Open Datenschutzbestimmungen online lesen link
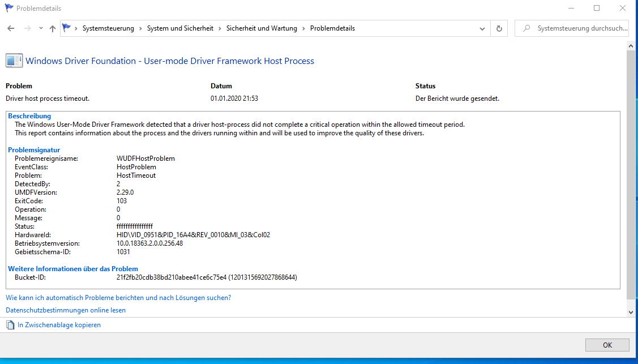The width and height of the screenshot is (638, 364). point(66,310)
